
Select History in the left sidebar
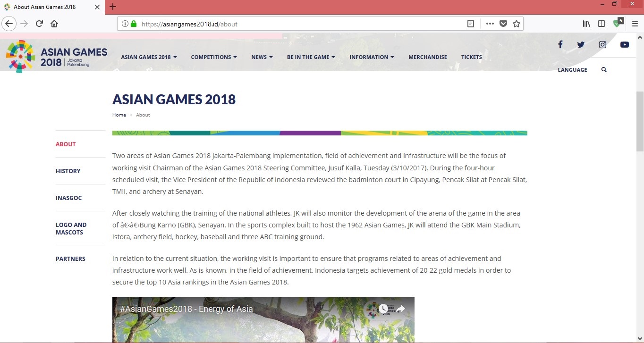(x=68, y=171)
